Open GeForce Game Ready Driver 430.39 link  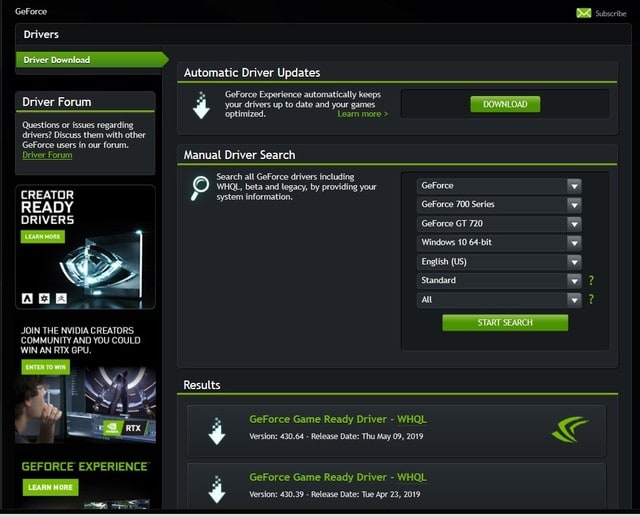[x=338, y=477]
